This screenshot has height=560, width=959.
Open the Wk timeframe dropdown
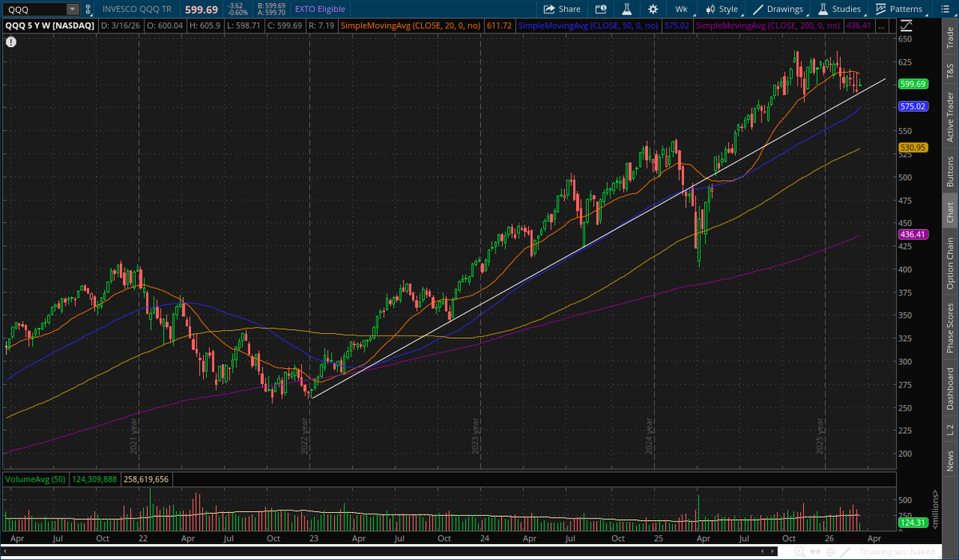pos(681,9)
